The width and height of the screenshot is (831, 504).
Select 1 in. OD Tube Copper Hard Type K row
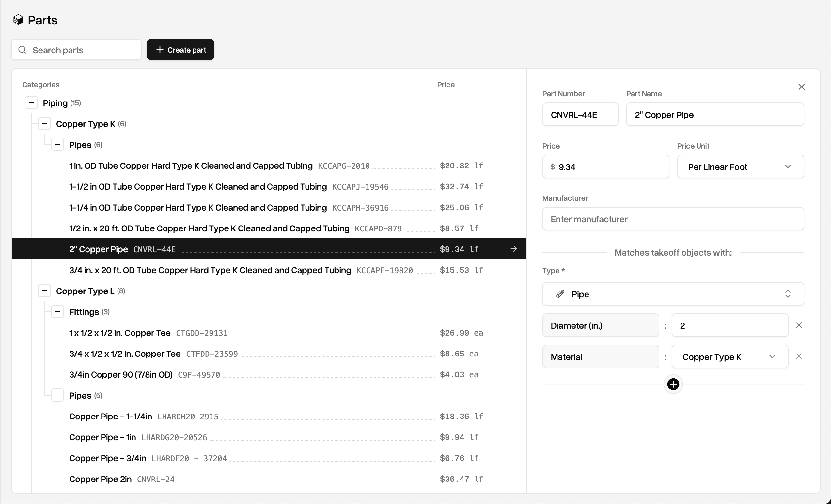pos(269,165)
